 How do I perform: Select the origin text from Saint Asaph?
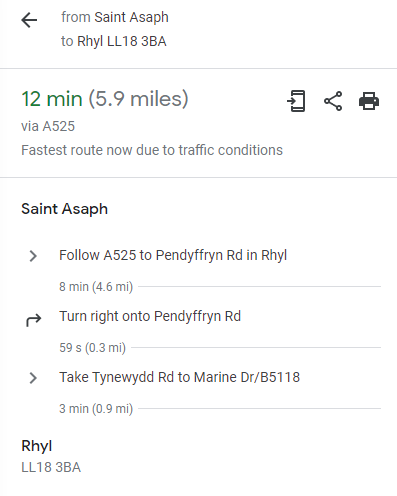coord(115,17)
